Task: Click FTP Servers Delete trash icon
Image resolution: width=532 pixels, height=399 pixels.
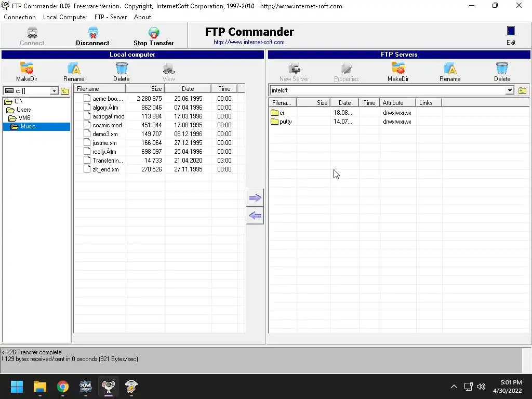Action: 502,68
